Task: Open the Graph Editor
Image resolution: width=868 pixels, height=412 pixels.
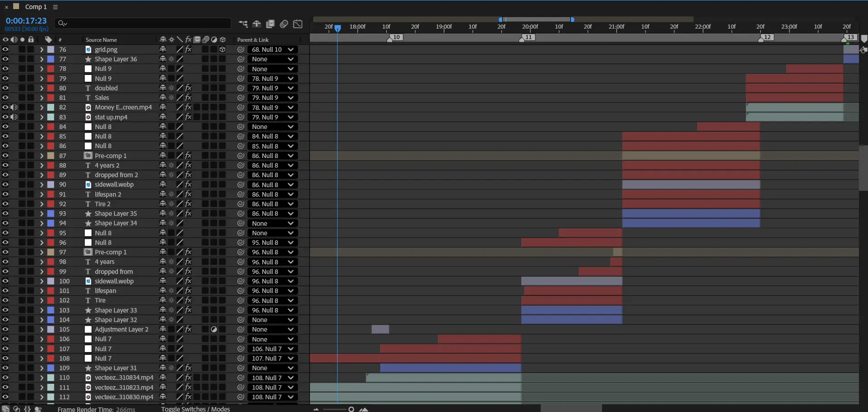Action: [x=298, y=24]
